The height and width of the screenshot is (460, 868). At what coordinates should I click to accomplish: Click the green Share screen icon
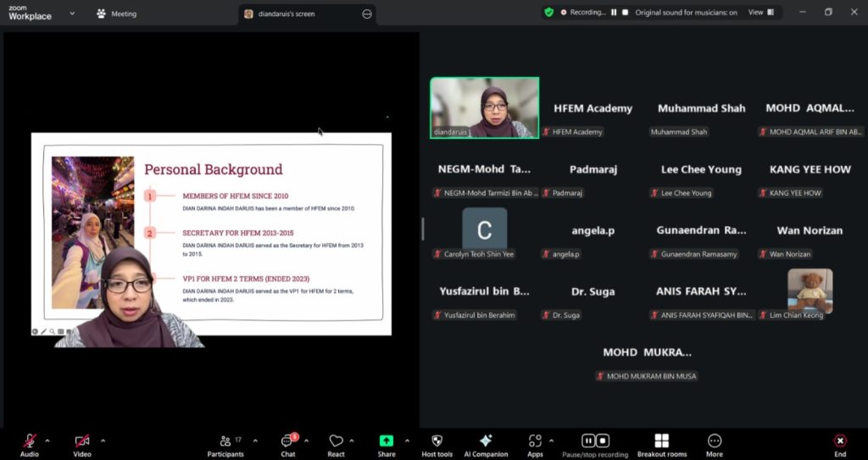click(x=386, y=441)
